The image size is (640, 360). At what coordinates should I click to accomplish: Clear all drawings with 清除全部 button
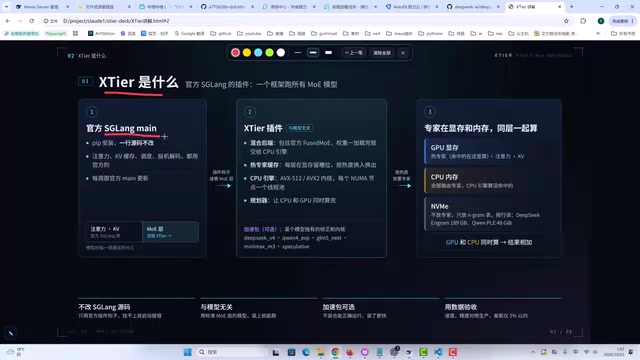pos(382,53)
